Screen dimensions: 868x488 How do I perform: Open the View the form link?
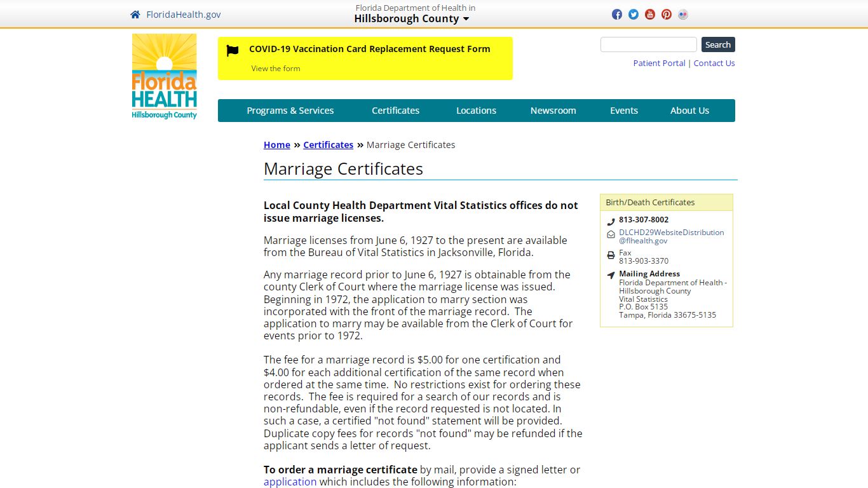point(276,69)
